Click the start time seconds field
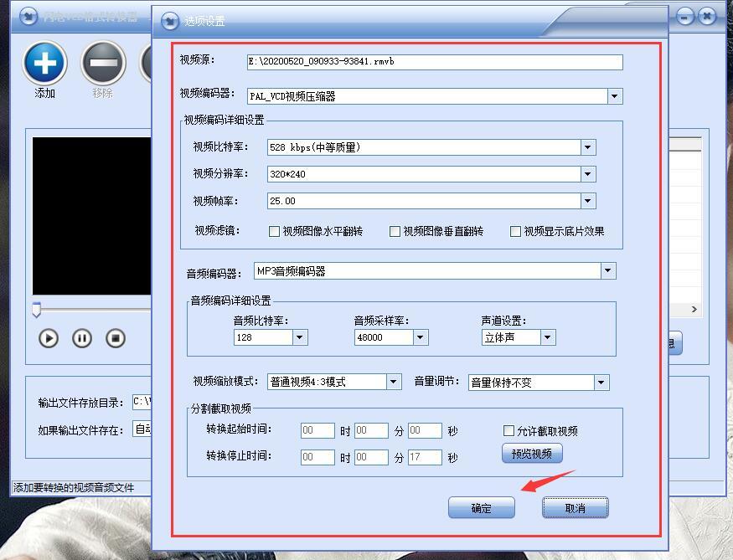This screenshot has width=733, height=560. [425, 430]
